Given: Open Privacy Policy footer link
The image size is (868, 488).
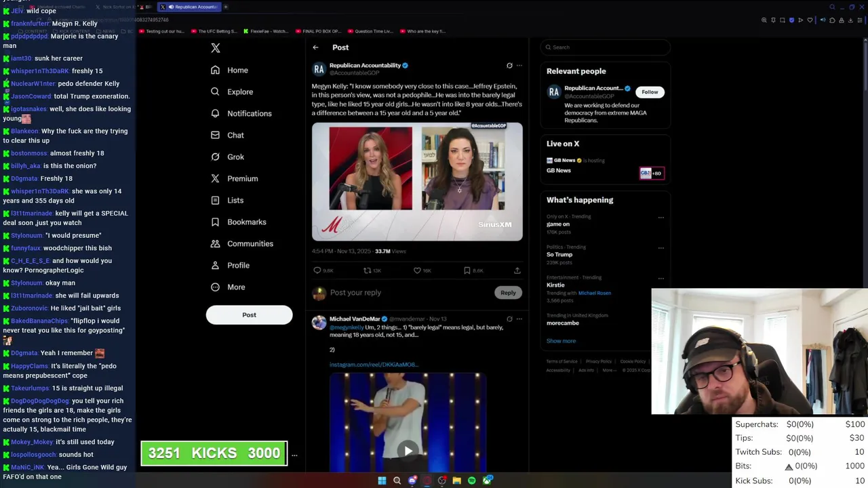Looking at the screenshot, I should click(599, 361).
